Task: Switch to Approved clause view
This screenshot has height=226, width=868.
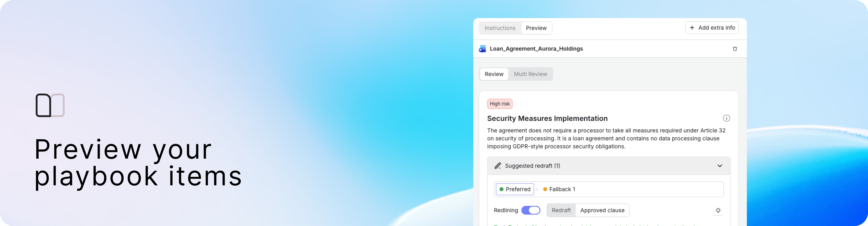Action: [602, 210]
